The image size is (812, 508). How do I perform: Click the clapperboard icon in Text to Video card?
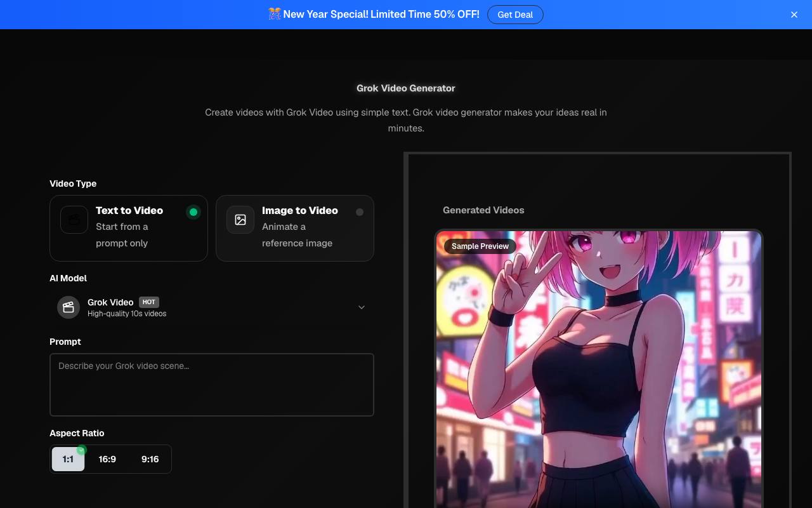click(x=74, y=220)
